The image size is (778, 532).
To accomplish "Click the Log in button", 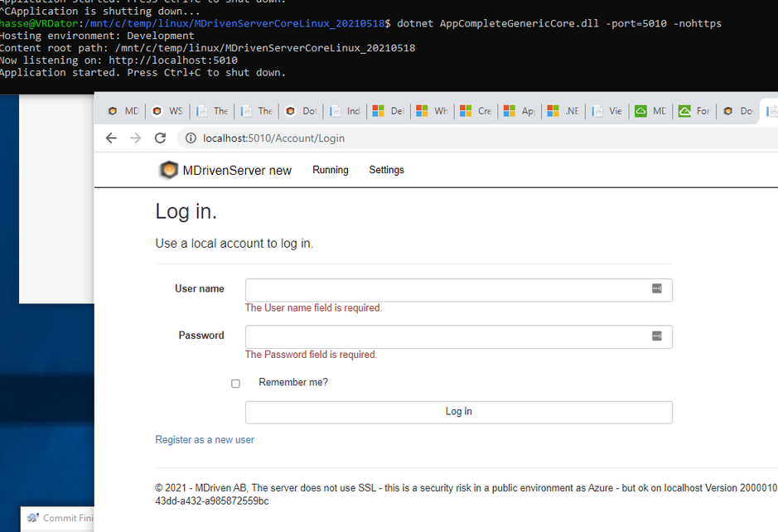I will (459, 412).
